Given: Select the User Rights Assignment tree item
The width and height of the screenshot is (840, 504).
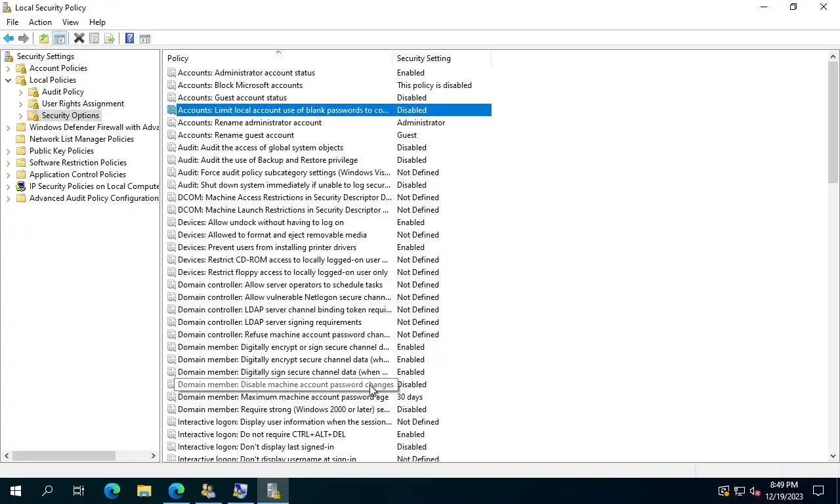Looking at the screenshot, I should (83, 104).
